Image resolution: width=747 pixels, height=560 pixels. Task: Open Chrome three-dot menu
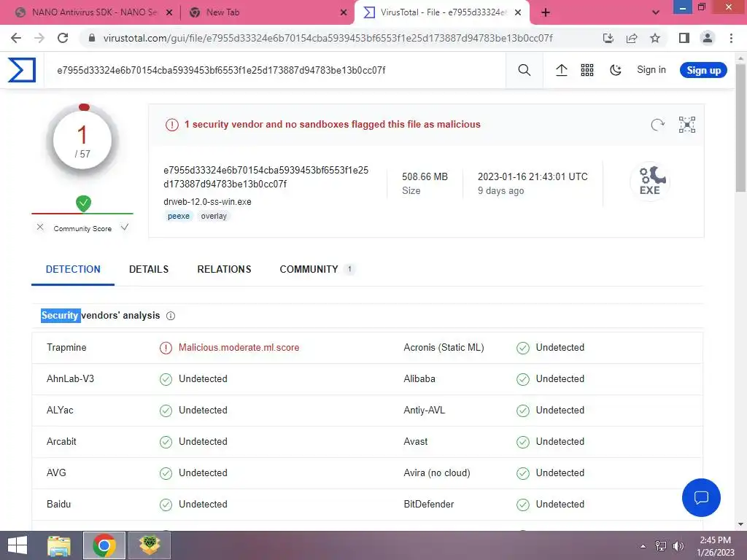(731, 38)
